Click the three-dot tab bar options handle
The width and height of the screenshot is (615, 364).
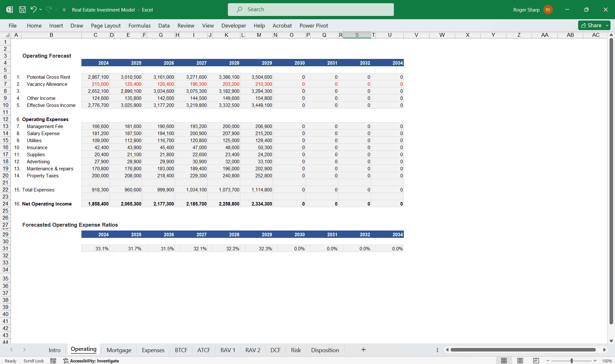[x=437, y=350]
